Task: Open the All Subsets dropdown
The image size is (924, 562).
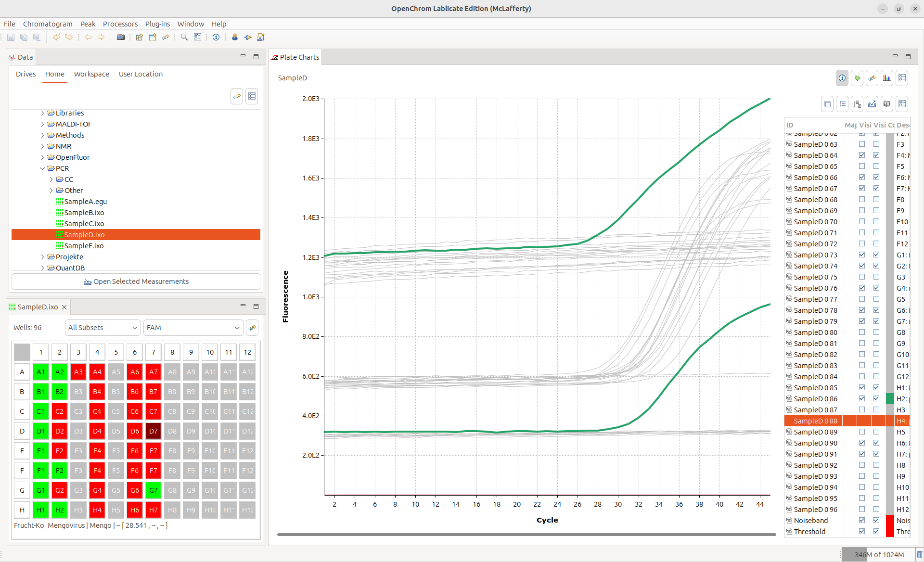Action: (103, 328)
